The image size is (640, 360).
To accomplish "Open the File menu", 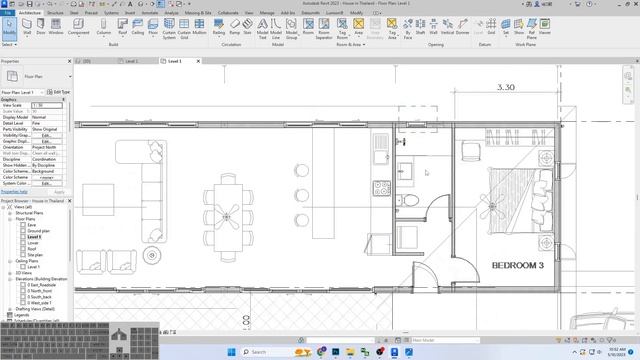I will 7,13.
